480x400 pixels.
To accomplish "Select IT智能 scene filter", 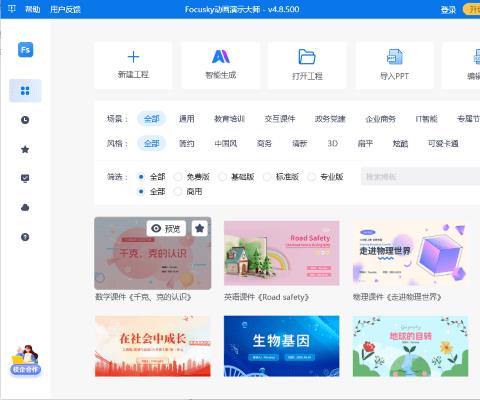I will tap(426, 119).
